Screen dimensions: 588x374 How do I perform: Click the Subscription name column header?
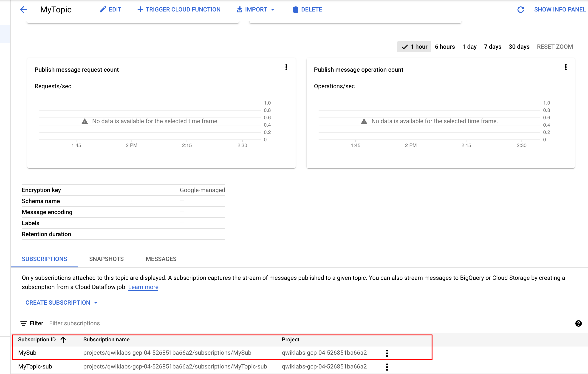point(107,340)
